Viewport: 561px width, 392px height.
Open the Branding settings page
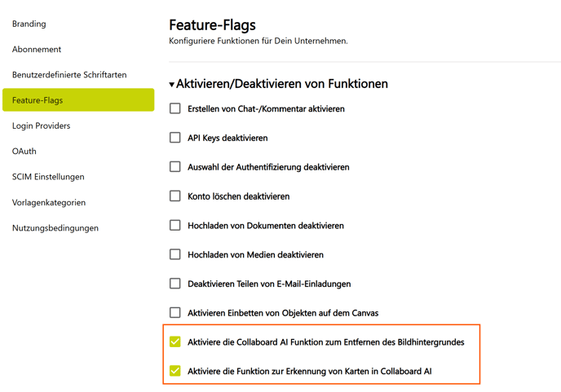pyautogui.click(x=29, y=24)
